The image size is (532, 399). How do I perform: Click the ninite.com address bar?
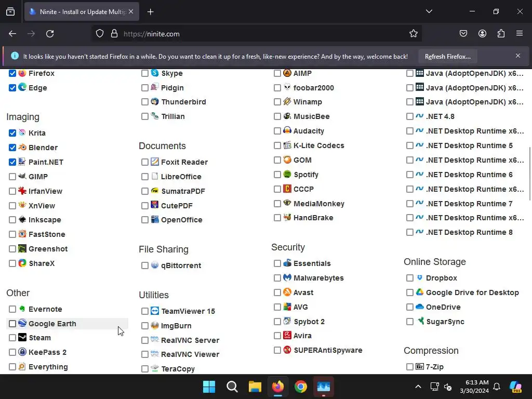point(256,34)
